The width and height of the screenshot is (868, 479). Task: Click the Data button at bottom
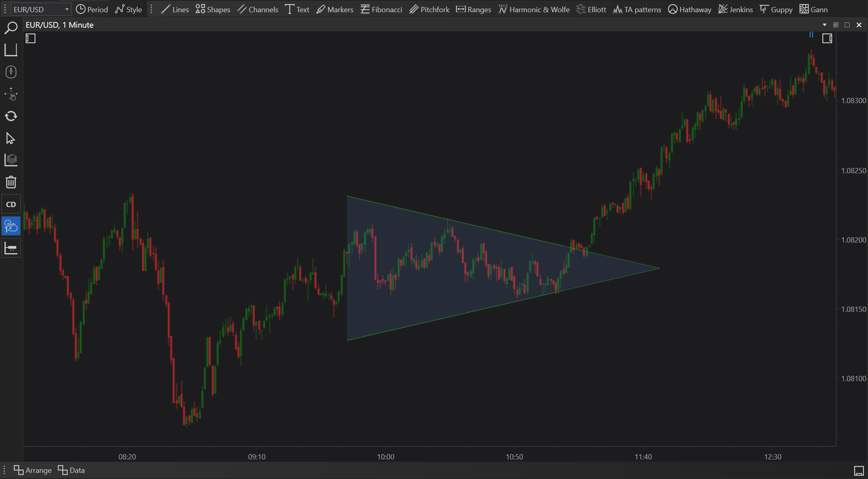71,470
